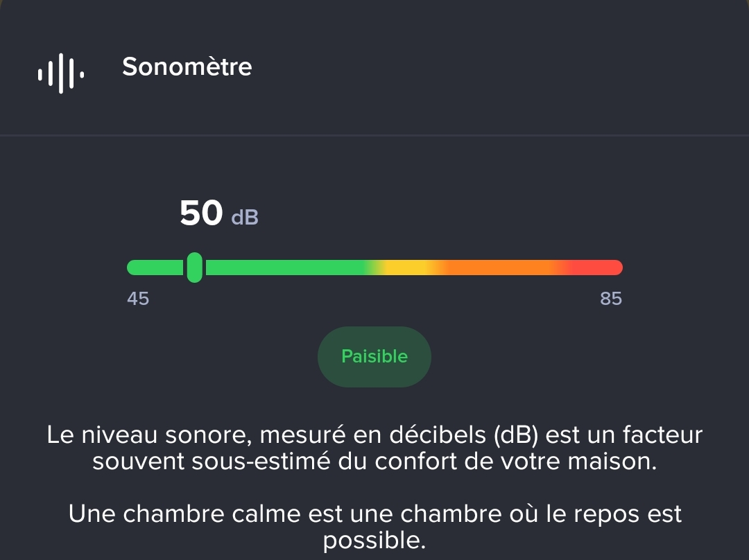Screen dimensions: 749x560
Task: Tap the large 50 decibel reading
Action: [201, 213]
